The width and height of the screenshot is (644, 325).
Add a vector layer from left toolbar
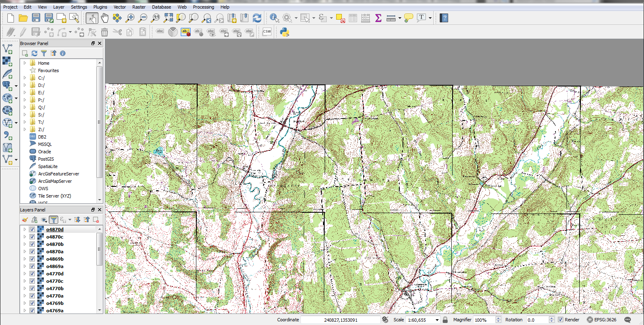click(x=7, y=49)
